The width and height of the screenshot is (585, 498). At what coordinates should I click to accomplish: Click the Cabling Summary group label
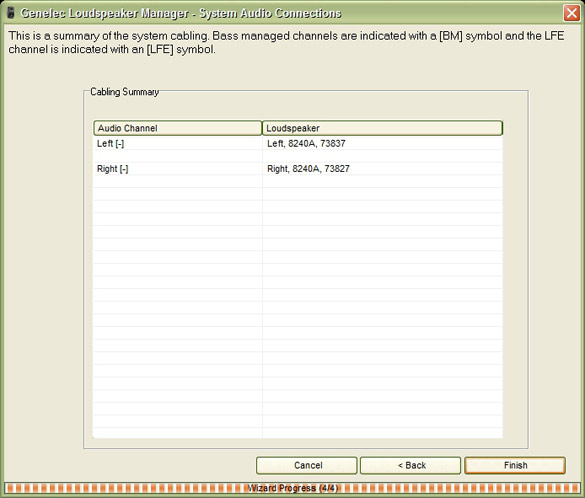point(125,92)
